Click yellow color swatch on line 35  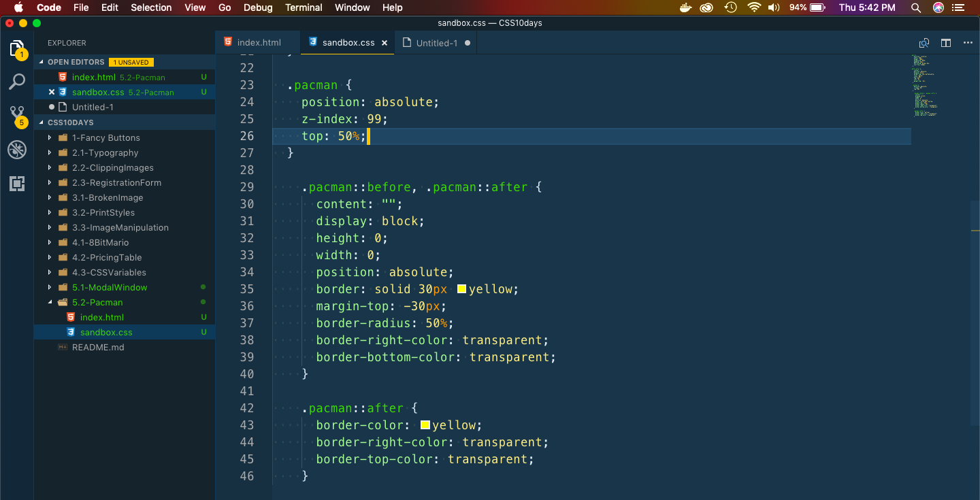461,289
